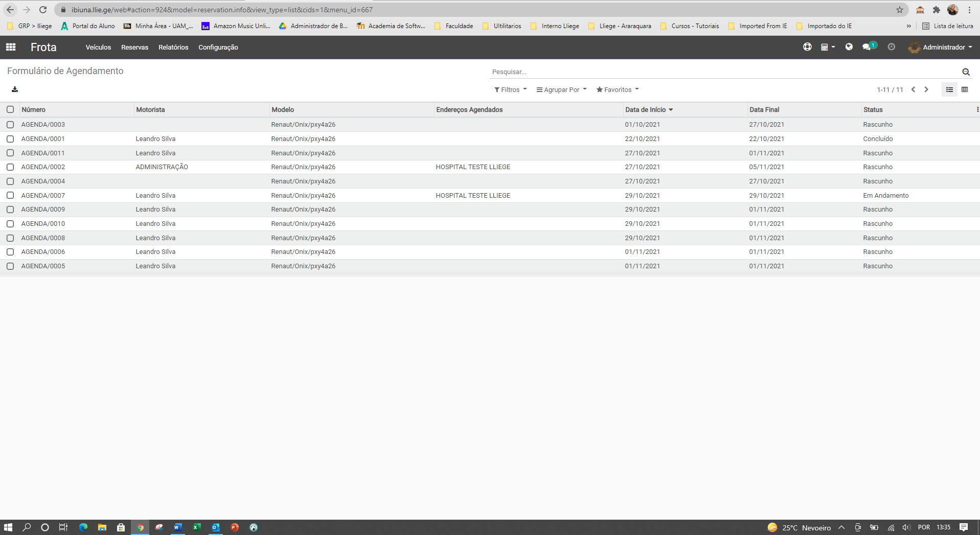This screenshot has width=980, height=535.
Task: Toggle the select-all header checkbox
Action: 10,109
